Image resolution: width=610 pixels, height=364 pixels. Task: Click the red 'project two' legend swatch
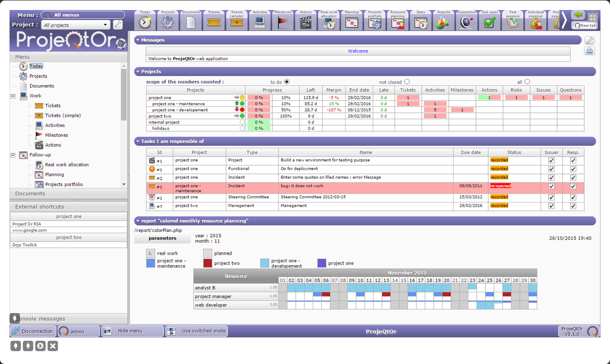207,263
